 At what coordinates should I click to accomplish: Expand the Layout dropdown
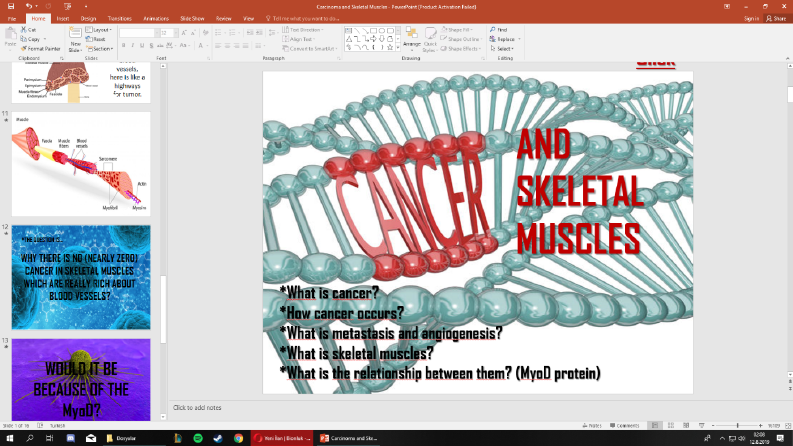[99, 30]
